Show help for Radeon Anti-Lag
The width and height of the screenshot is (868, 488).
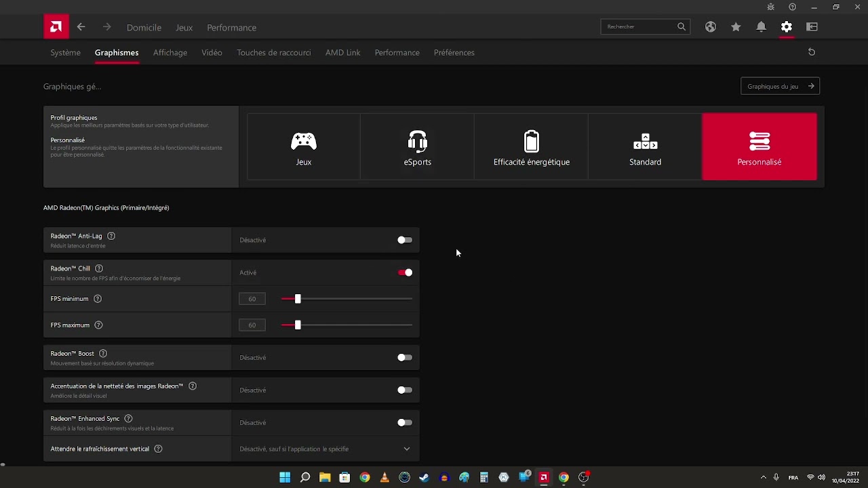click(111, 236)
